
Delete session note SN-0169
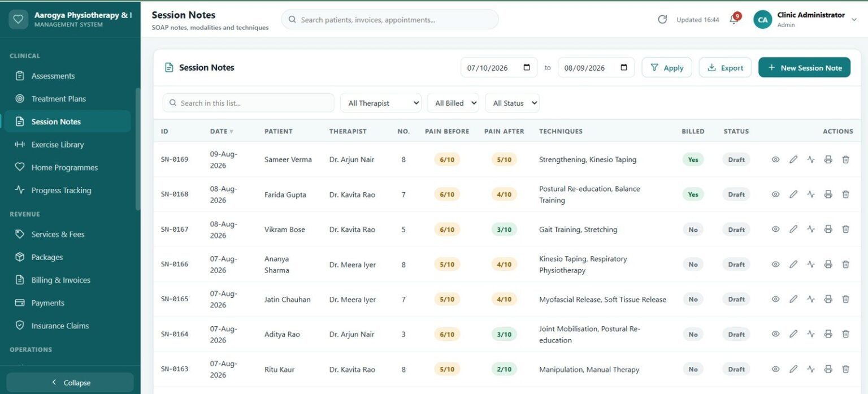pos(845,159)
